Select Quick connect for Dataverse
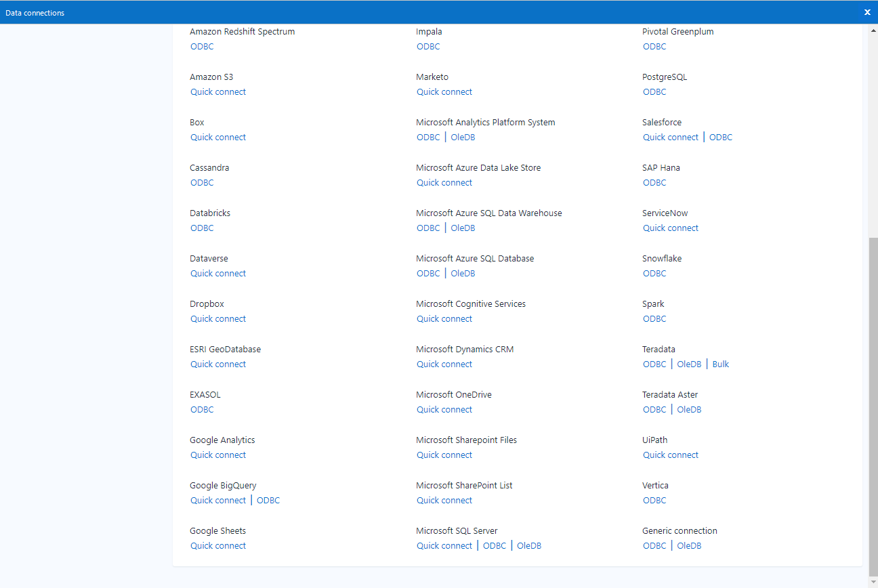Image resolution: width=878 pixels, height=588 pixels. pos(218,273)
